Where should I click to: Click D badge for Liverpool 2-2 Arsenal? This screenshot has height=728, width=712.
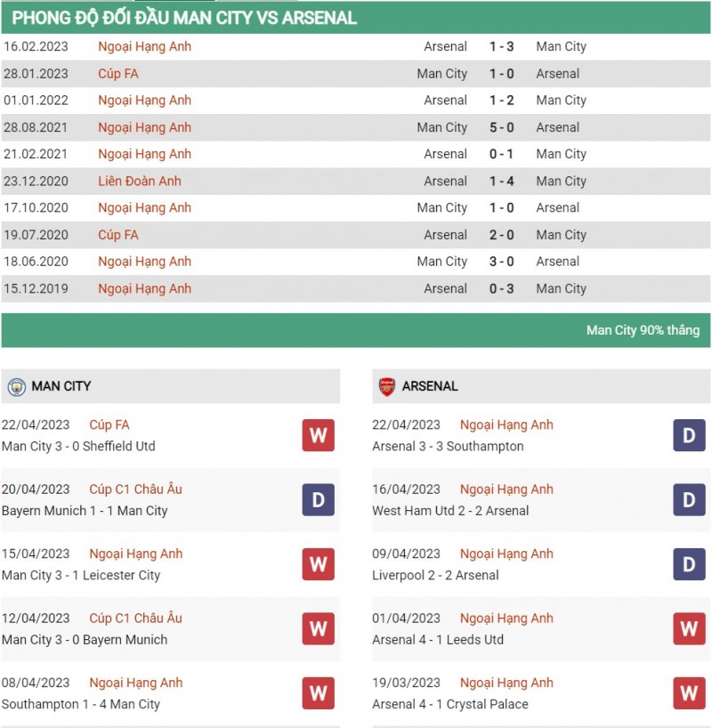point(689,564)
